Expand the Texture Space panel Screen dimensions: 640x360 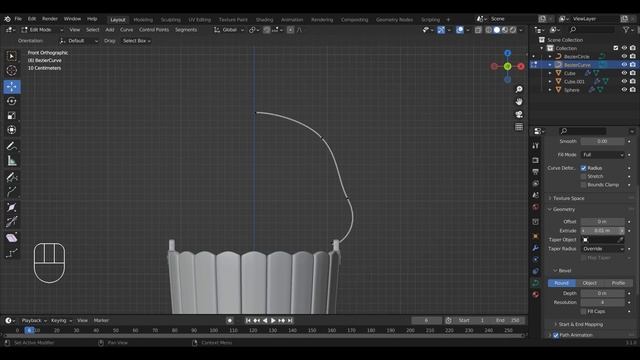coord(568,198)
